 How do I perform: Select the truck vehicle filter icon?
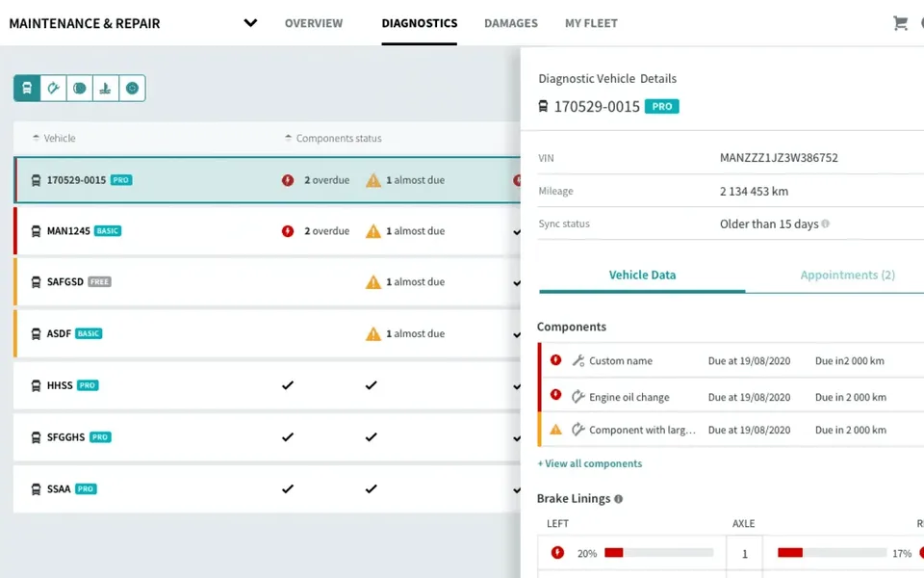pos(27,89)
